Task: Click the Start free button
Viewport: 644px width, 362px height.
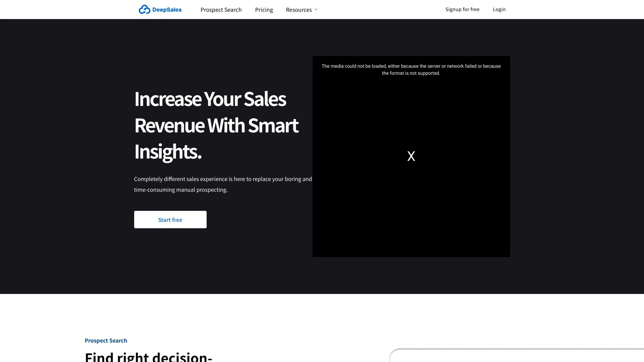Action: click(x=170, y=220)
